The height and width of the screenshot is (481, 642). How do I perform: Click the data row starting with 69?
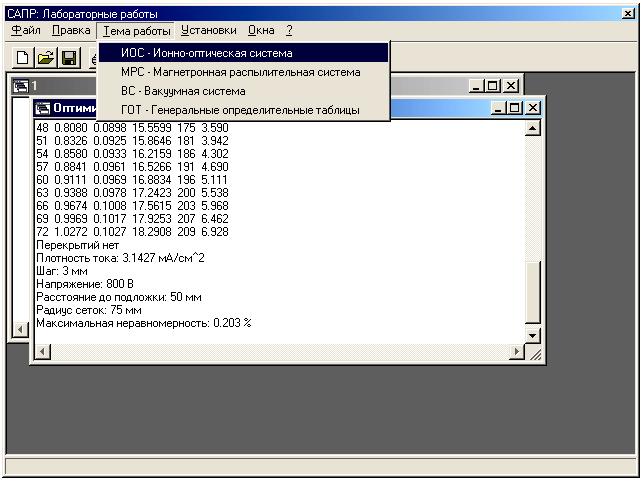(x=132, y=219)
